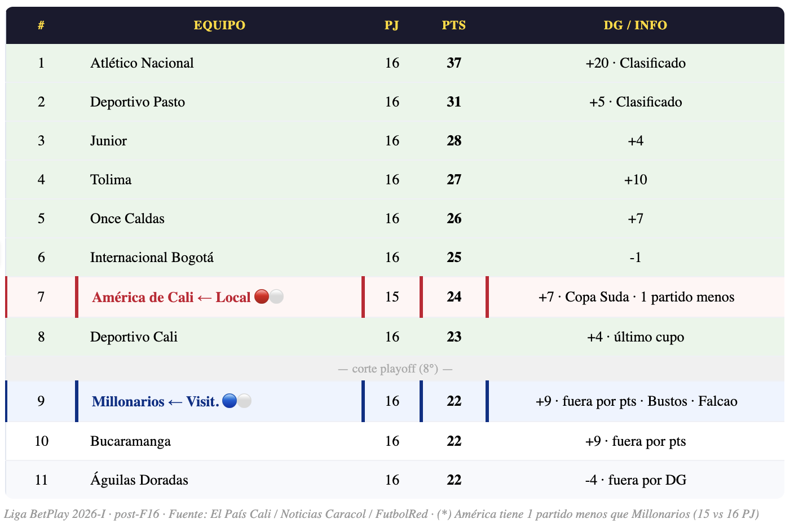Click the Liga BetPlay 2026-I footer source note
The image size is (794, 532).
tap(381, 514)
